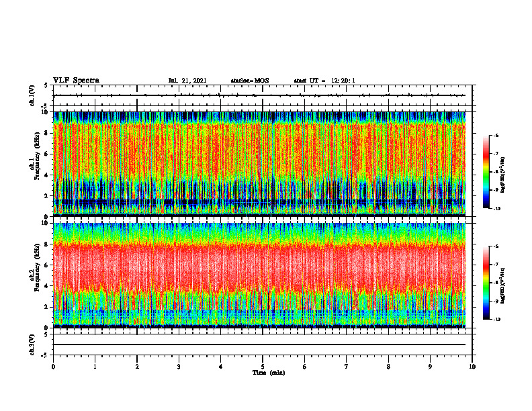532x411 pixels.
Task: Click time axis tick label 5
Action: click(263, 367)
